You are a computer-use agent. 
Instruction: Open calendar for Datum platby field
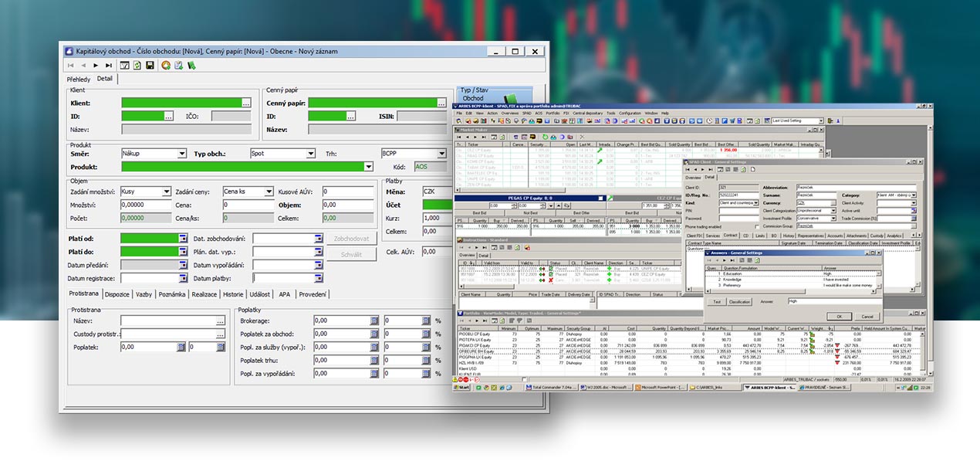pos(318,278)
